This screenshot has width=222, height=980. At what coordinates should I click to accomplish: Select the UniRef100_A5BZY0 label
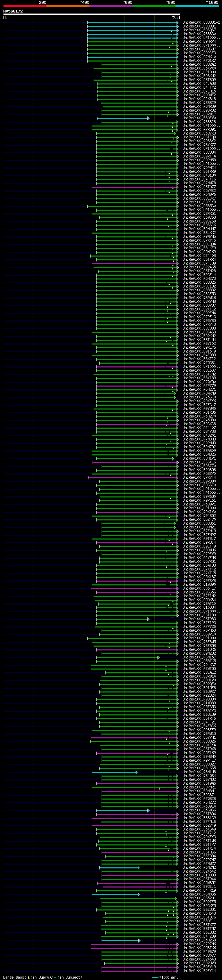(199, 473)
